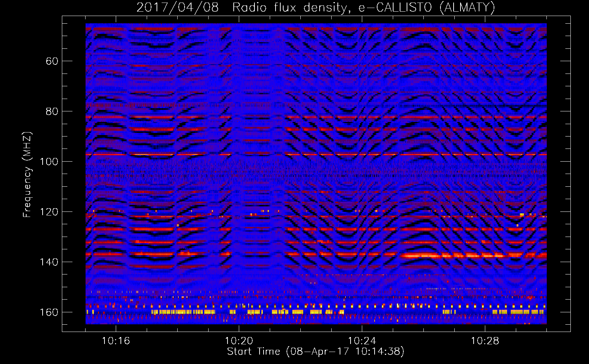This screenshot has width=589, height=364.
Task: Click the plot title '2017/04/08 Radio flux density'
Action: click(x=316, y=7)
